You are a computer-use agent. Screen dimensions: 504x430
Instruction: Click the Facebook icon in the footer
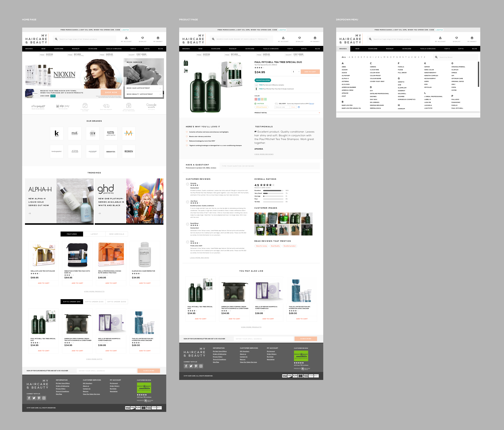click(29, 398)
